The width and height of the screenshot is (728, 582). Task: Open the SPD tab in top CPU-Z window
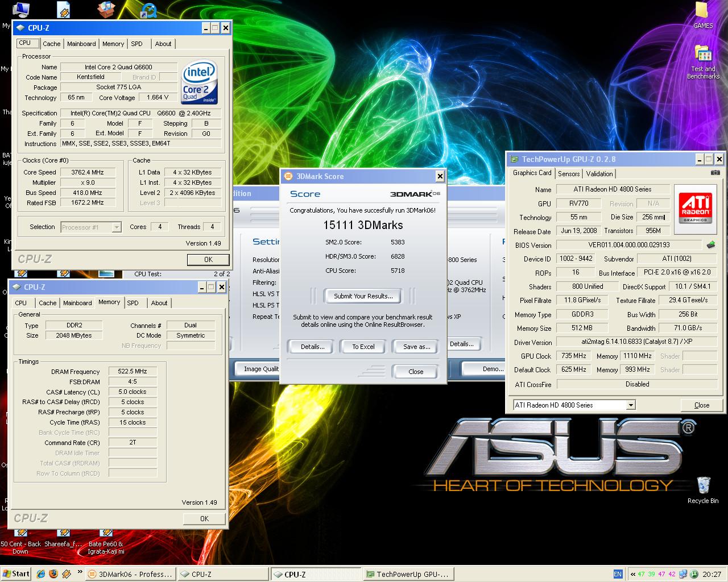tap(136, 44)
